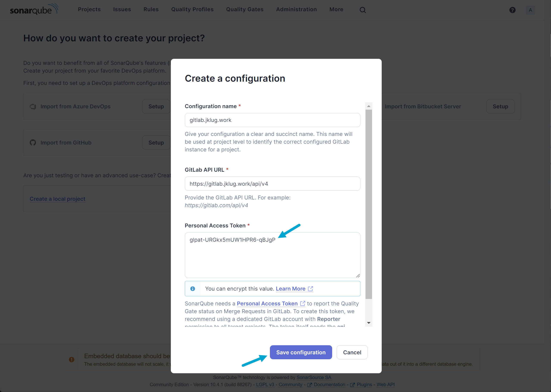Image resolution: width=551 pixels, height=392 pixels.
Task: Open the help question mark icon
Action: tap(512, 10)
